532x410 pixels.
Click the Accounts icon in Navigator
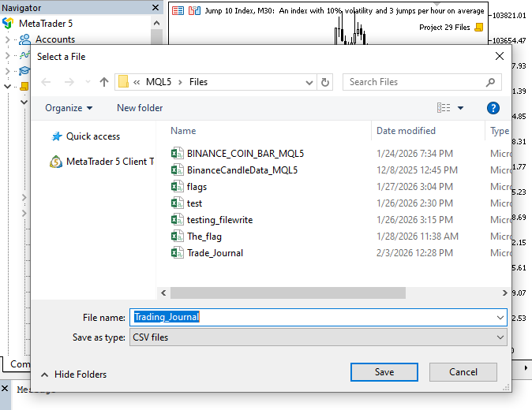[x=24, y=39]
